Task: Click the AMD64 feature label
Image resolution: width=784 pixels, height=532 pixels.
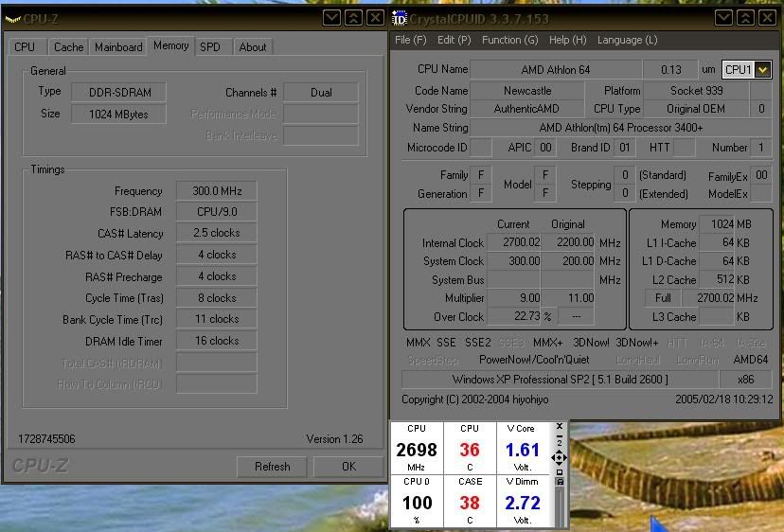Action: (751, 360)
